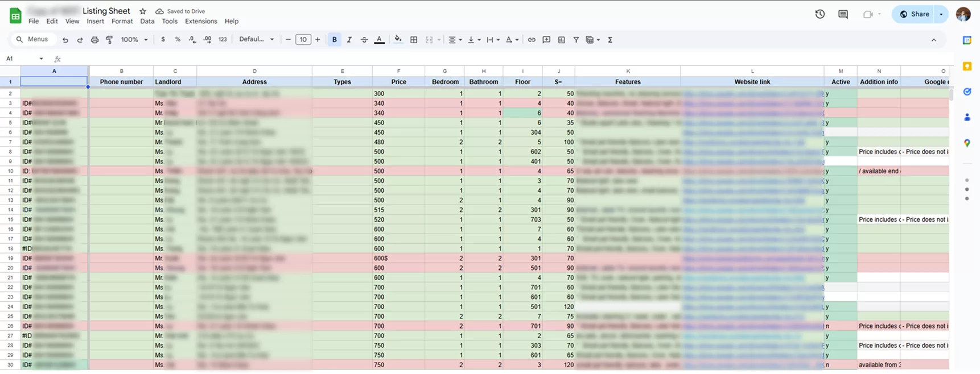Insert a link using the toolbar icon
The image size is (980, 374).
click(x=532, y=40)
